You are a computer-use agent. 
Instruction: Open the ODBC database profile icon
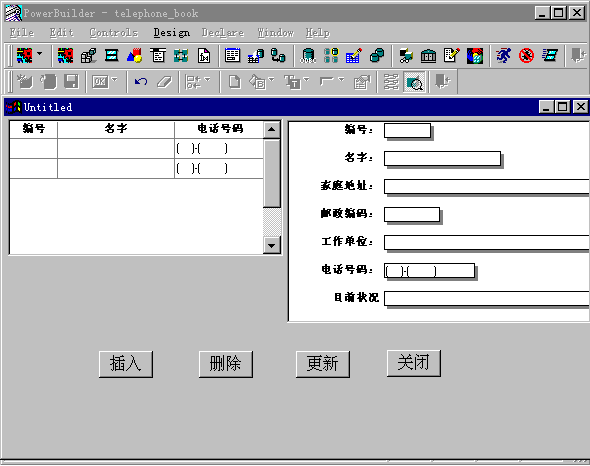click(x=308, y=56)
